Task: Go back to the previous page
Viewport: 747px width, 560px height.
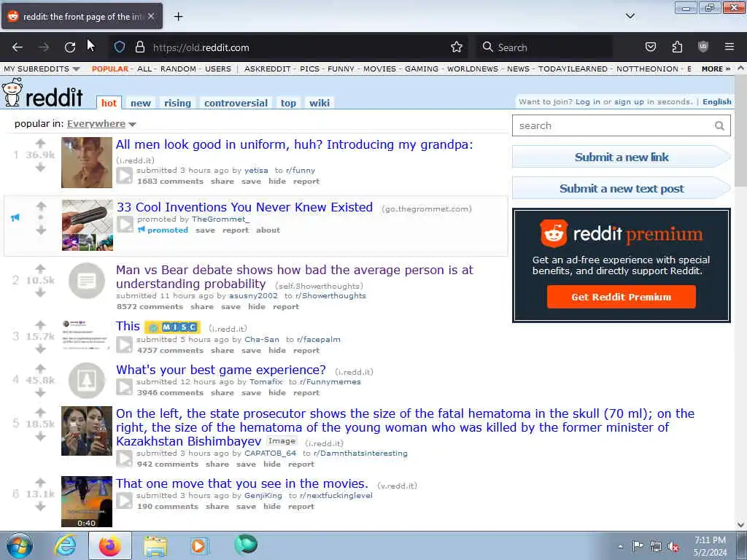Action: [18, 47]
